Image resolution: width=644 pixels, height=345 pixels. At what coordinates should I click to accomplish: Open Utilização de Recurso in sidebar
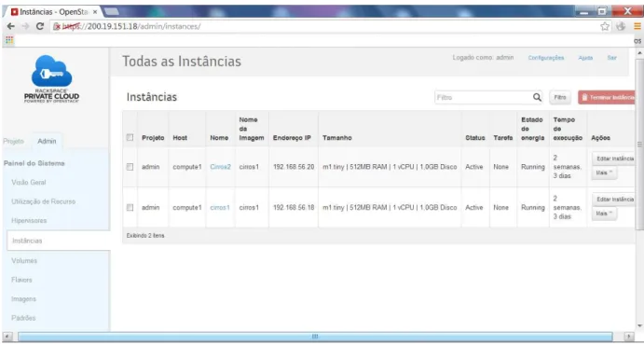(43, 201)
